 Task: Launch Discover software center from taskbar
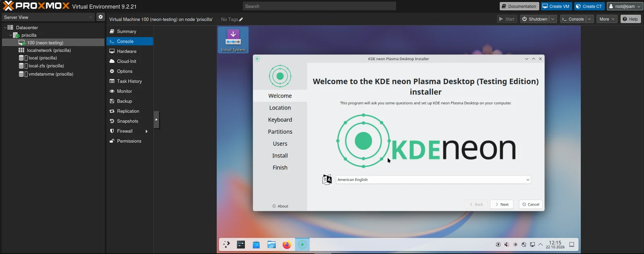(256, 244)
